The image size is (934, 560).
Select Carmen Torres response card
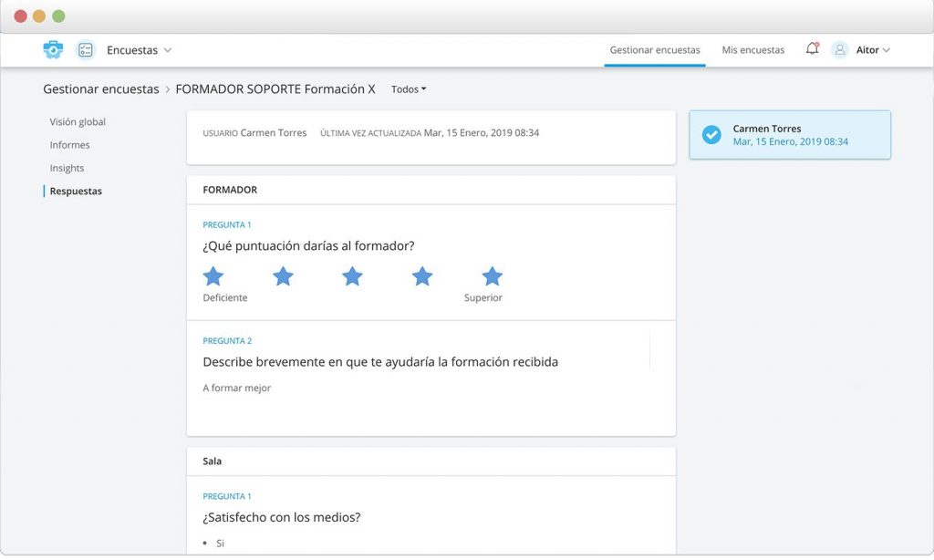click(x=790, y=135)
